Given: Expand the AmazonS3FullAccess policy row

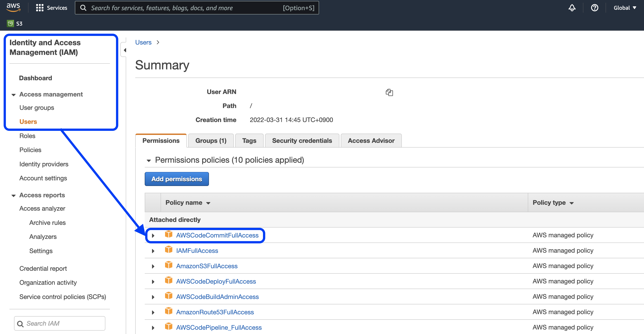Looking at the screenshot, I should (153, 266).
